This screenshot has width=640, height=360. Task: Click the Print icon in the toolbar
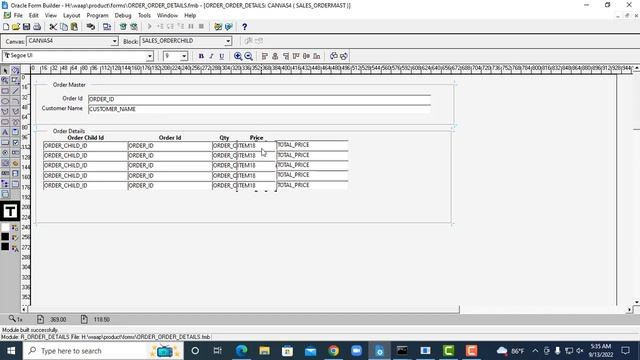click(x=37, y=27)
